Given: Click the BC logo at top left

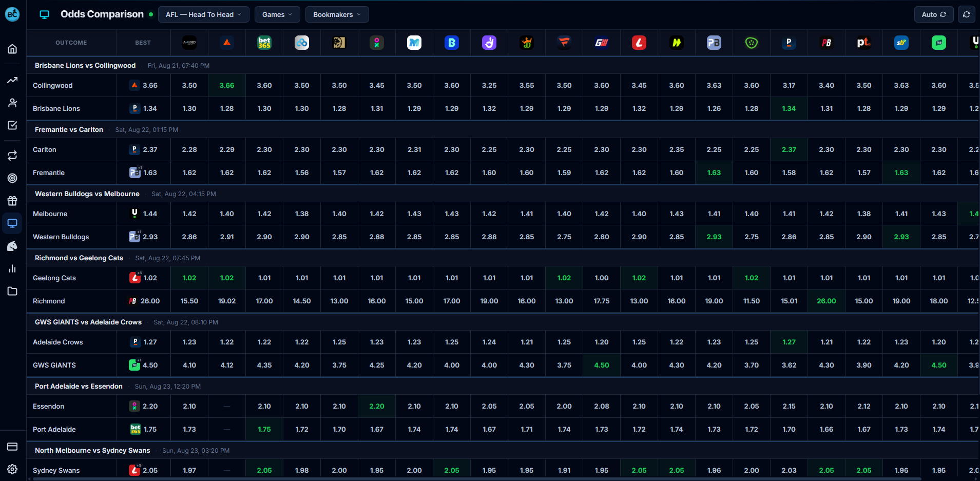Looking at the screenshot, I should click(x=12, y=14).
